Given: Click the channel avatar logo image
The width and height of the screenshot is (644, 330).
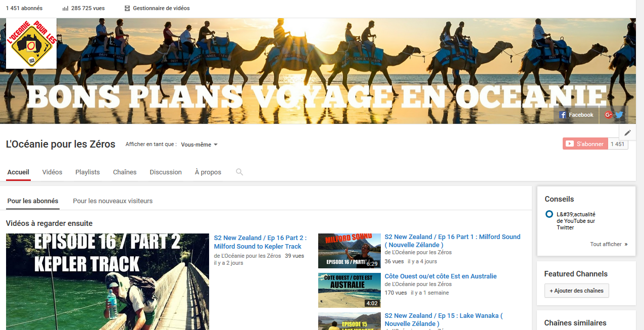Looking at the screenshot, I should [x=31, y=43].
